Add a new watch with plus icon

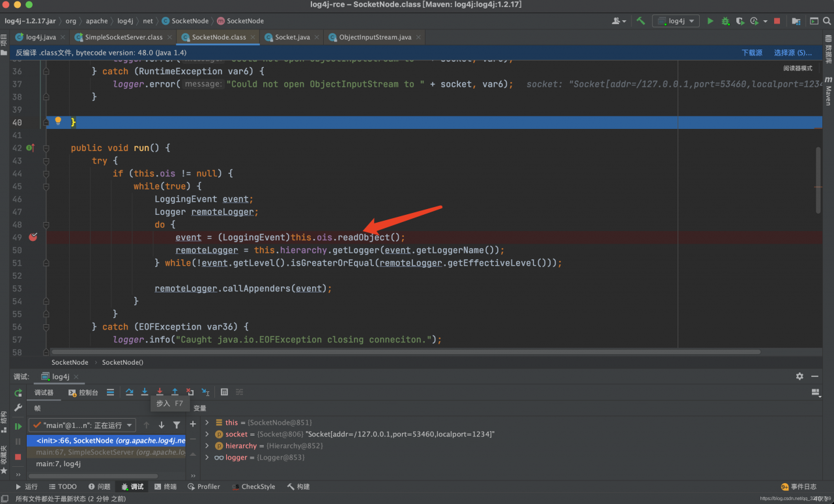click(x=193, y=424)
